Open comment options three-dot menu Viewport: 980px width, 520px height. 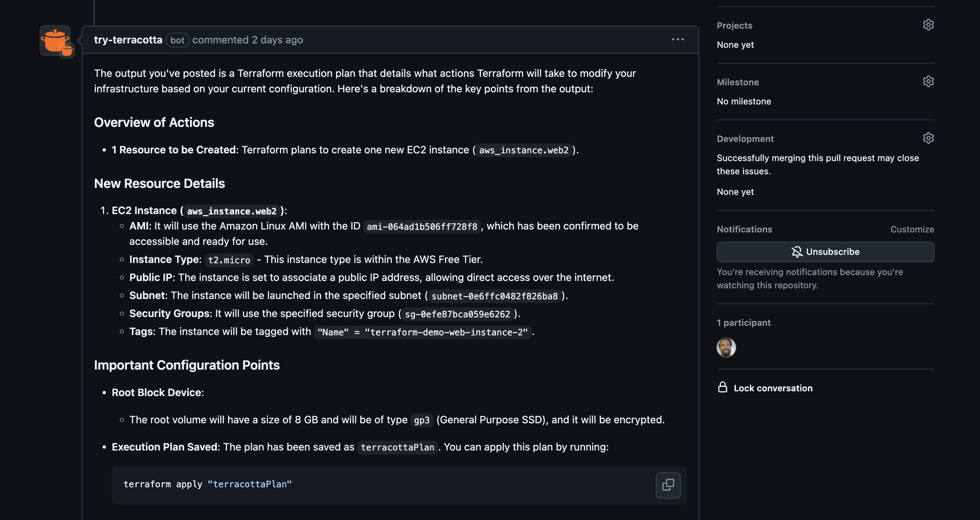click(677, 40)
